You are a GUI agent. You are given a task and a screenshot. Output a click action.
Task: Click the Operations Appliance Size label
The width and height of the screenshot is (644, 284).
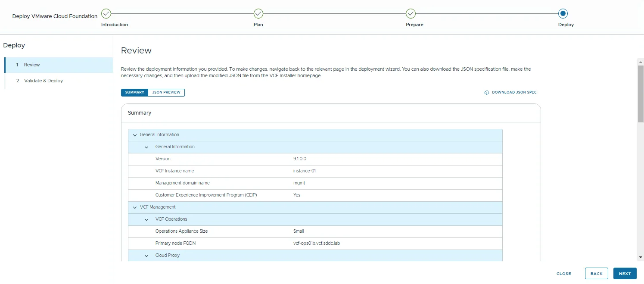(x=181, y=231)
